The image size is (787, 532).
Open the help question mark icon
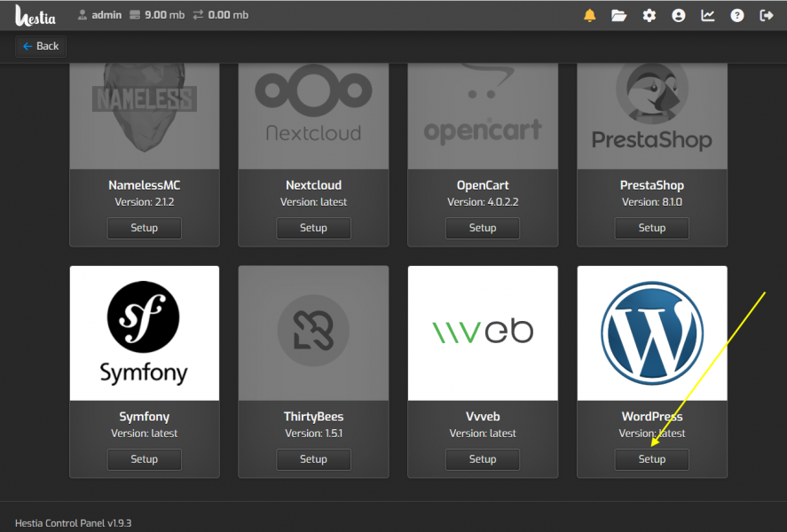coord(736,16)
